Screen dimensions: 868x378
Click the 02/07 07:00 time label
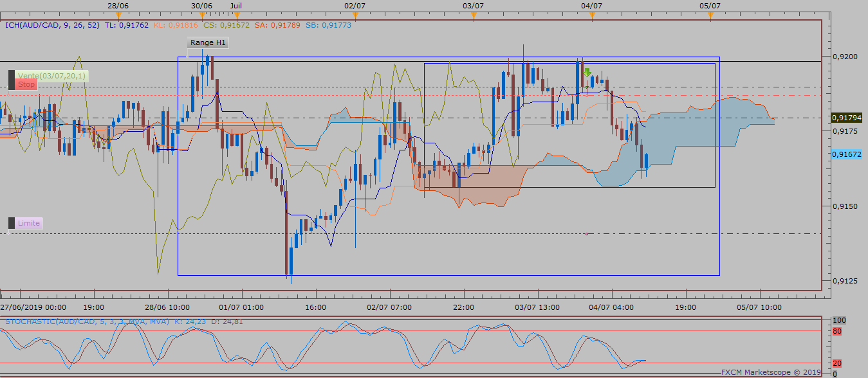pos(390,307)
